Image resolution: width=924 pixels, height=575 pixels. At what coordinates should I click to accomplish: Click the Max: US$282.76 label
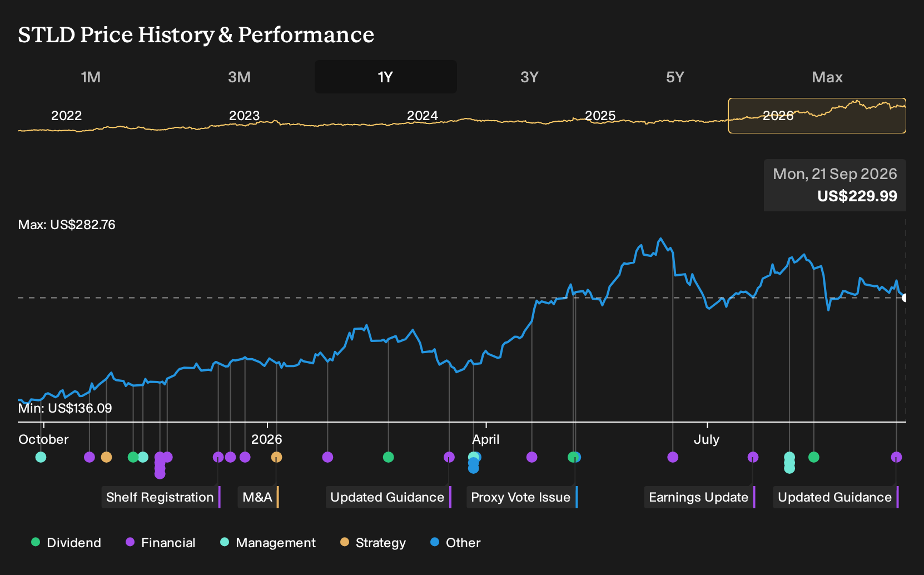pos(67,225)
